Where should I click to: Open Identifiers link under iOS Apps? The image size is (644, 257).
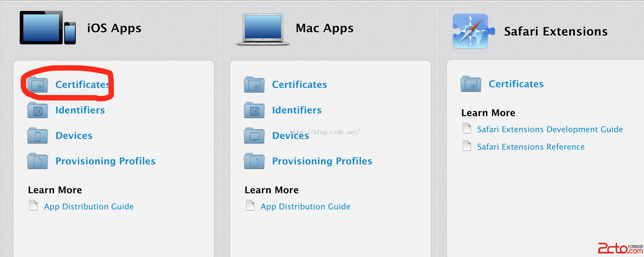tap(80, 110)
